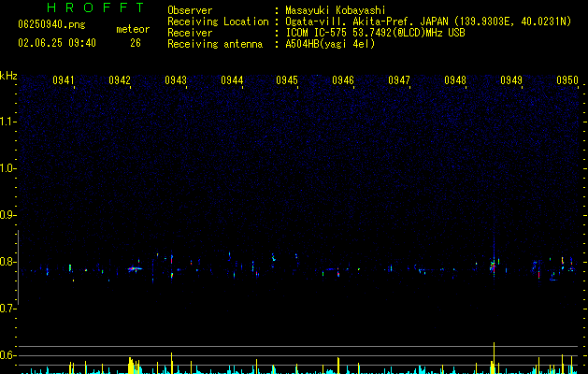Click the 0.8 kHz axis label
The width and height of the screenshot is (588, 374).
click(x=7, y=262)
